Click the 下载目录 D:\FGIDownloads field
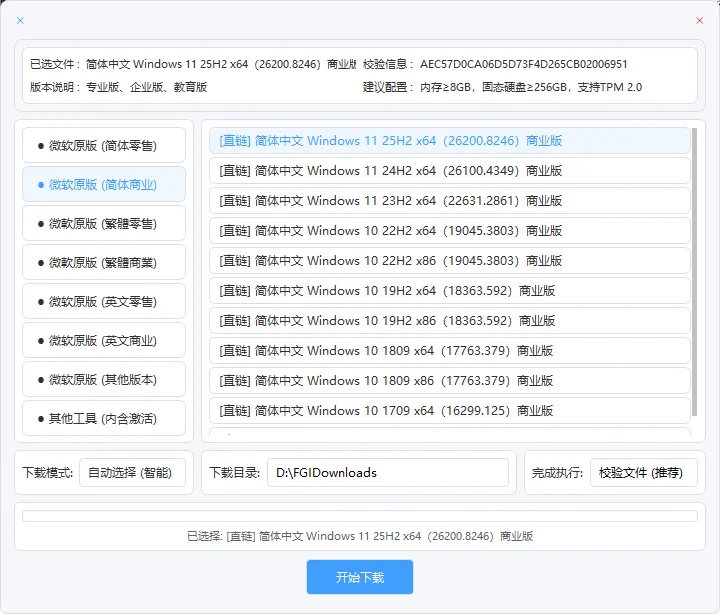720x614 pixels. click(x=388, y=473)
